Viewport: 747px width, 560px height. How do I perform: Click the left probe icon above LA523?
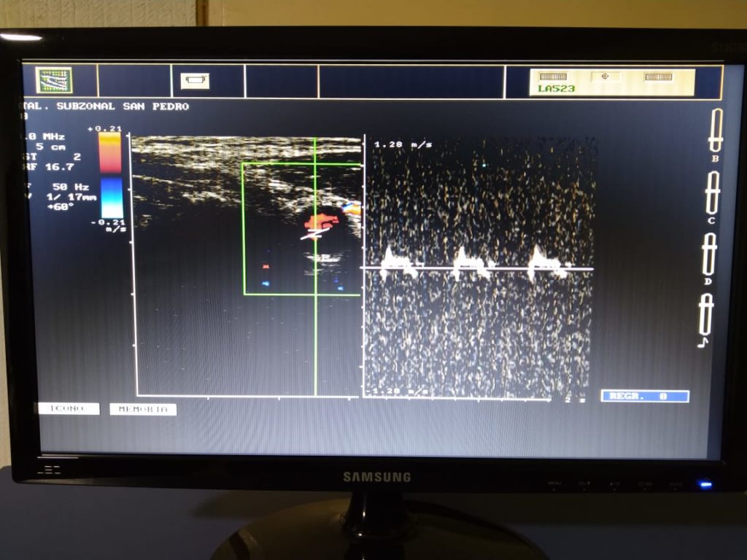(x=553, y=76)
